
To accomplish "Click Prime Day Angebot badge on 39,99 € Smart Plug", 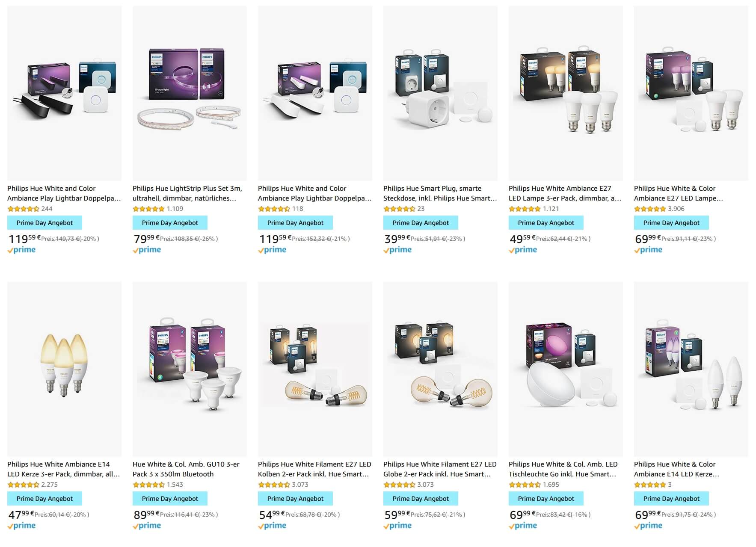I will tap(421, 223).
